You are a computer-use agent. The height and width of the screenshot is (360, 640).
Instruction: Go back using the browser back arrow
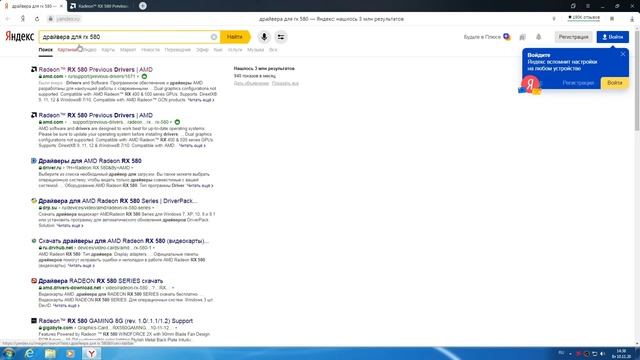click(x=7, y=19)
